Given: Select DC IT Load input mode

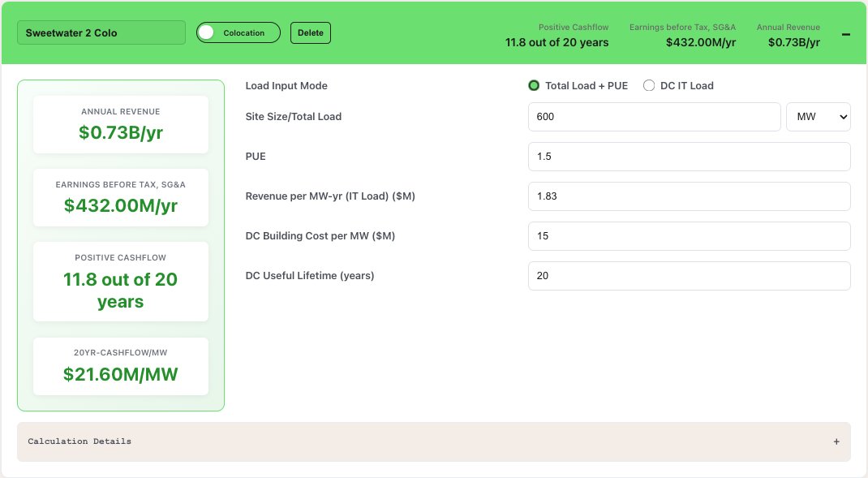Looking at the screenshot, I should point(649,85).
